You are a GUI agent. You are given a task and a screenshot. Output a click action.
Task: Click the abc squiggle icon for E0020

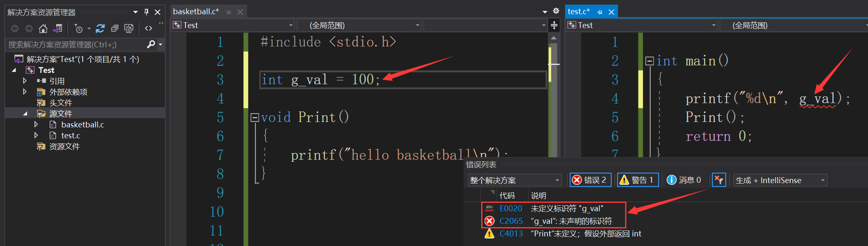[490, 208]
